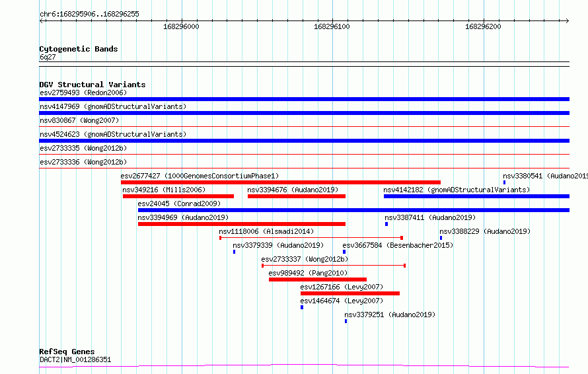
Task: Click blue marker under esv3667584 label
Action: 344,252
